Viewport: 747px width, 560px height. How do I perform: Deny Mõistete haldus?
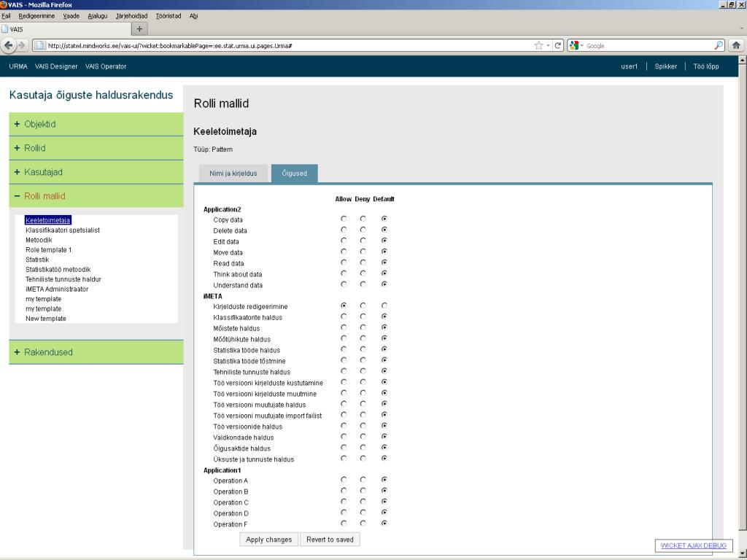[x=363, y=327]
